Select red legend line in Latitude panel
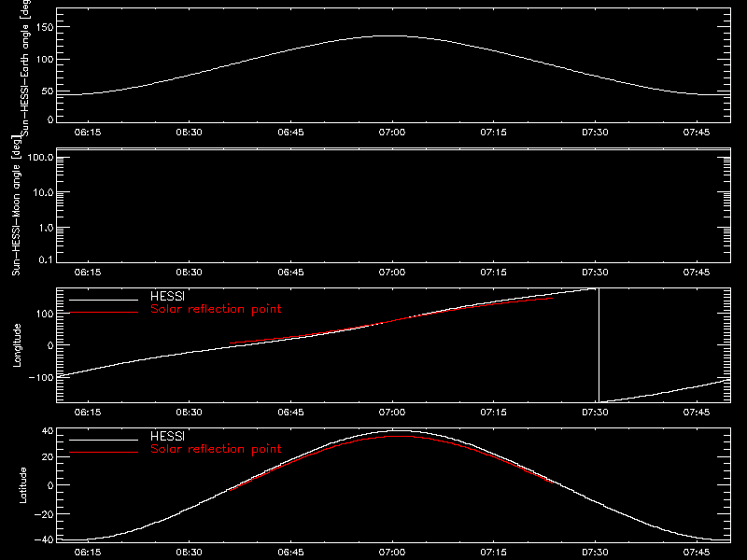The height and width of the screenshot is (560, 747). [104, 453]
